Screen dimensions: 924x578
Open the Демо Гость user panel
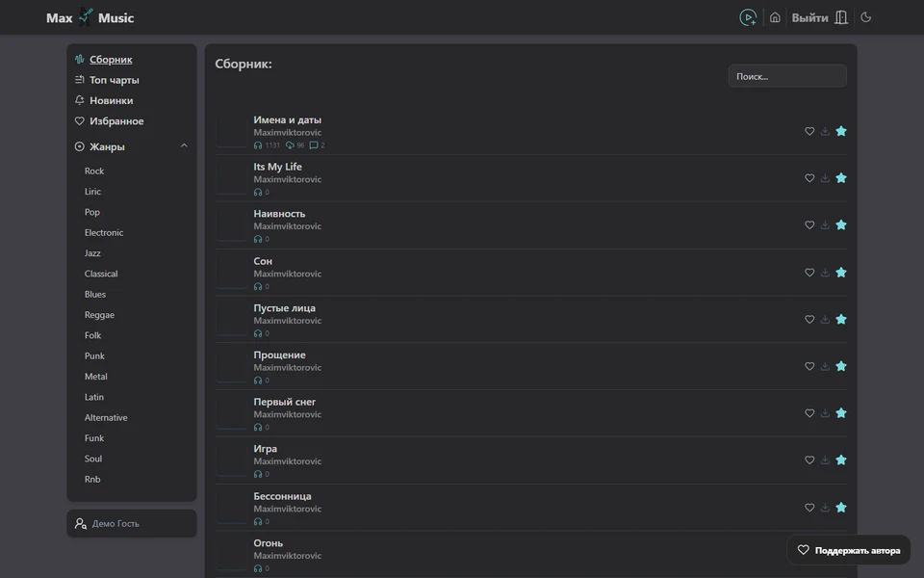pyautogui.click(x=132, y=523)
